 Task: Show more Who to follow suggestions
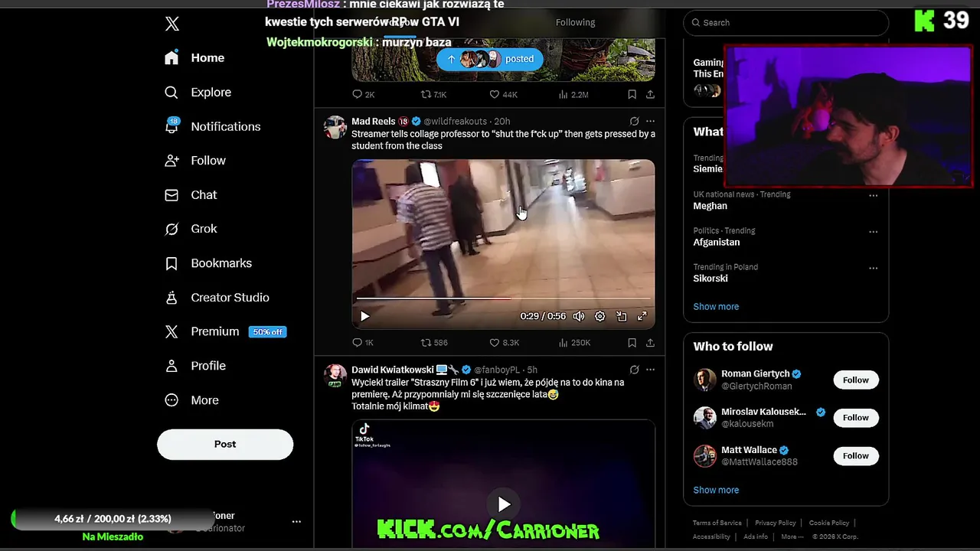(716, 491)
